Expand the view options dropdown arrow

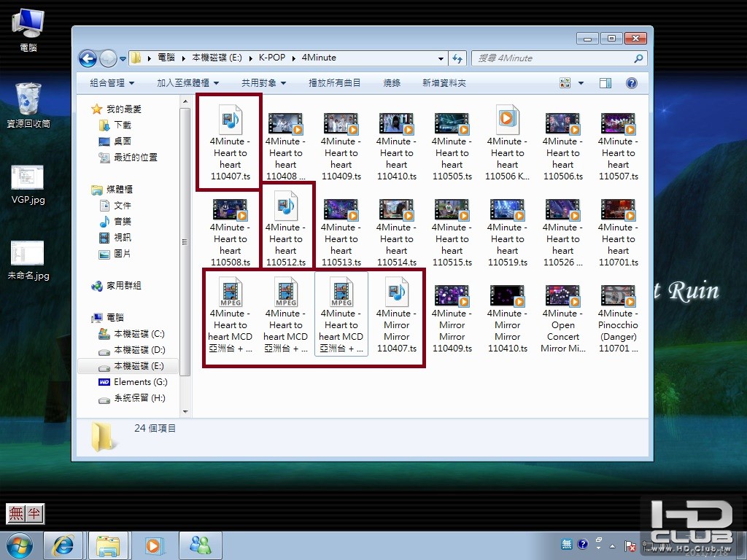581,83
